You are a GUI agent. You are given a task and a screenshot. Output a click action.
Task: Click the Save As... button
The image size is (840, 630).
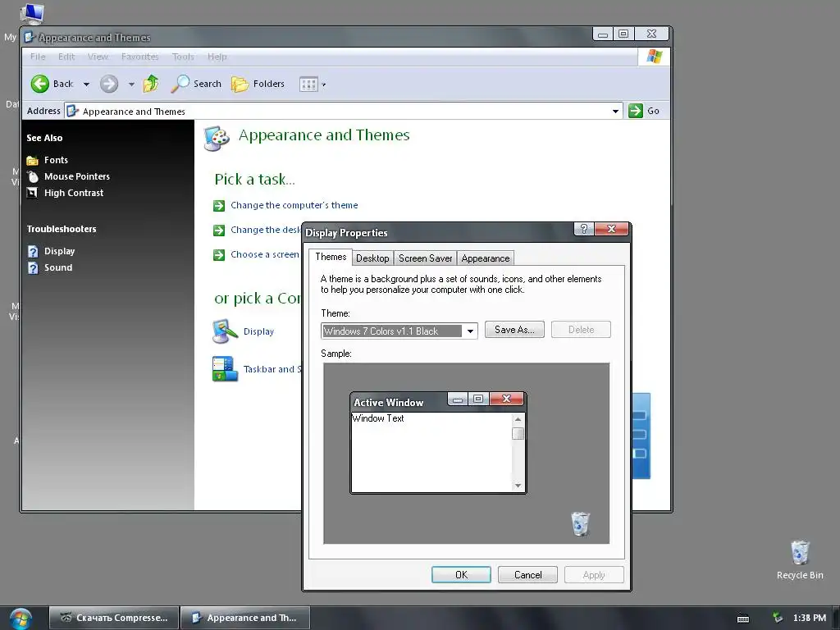514,330
